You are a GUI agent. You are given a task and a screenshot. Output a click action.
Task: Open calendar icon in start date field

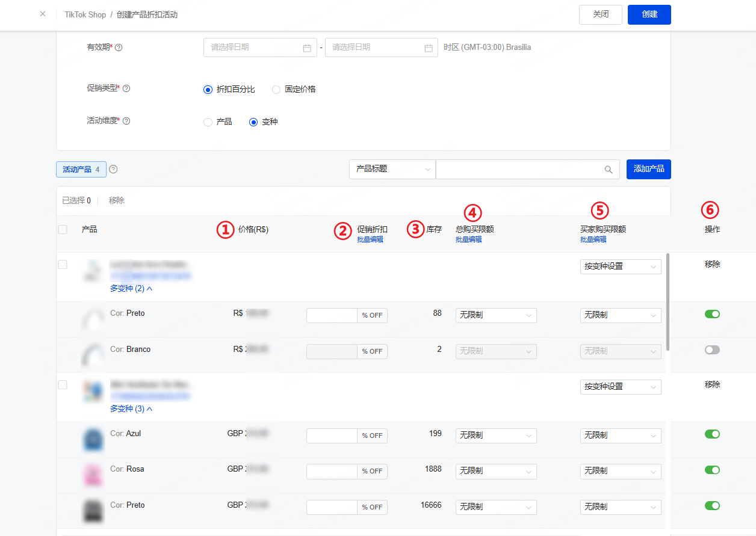click(x=307, y=48)
